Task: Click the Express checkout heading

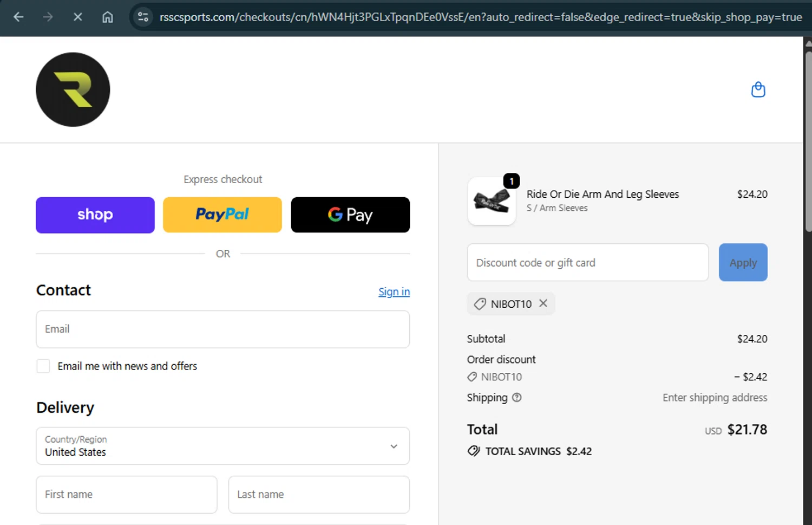Action: point(222,179)
